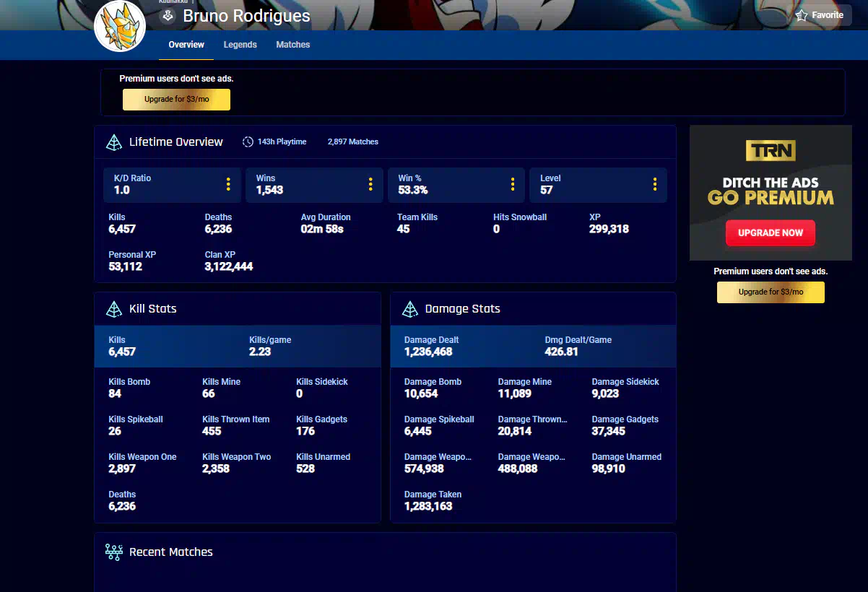This screenshot has width=868, height=592.
Task: Click the player avatar image
Action: (x=120, y=25)
